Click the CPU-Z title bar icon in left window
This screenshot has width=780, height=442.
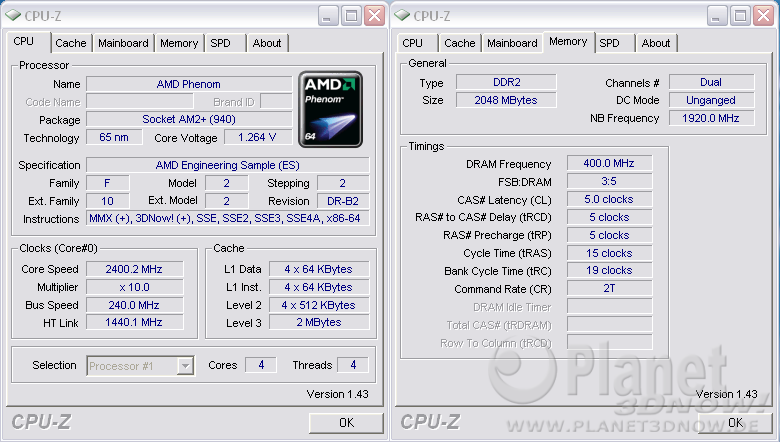(x=12, y=15)
